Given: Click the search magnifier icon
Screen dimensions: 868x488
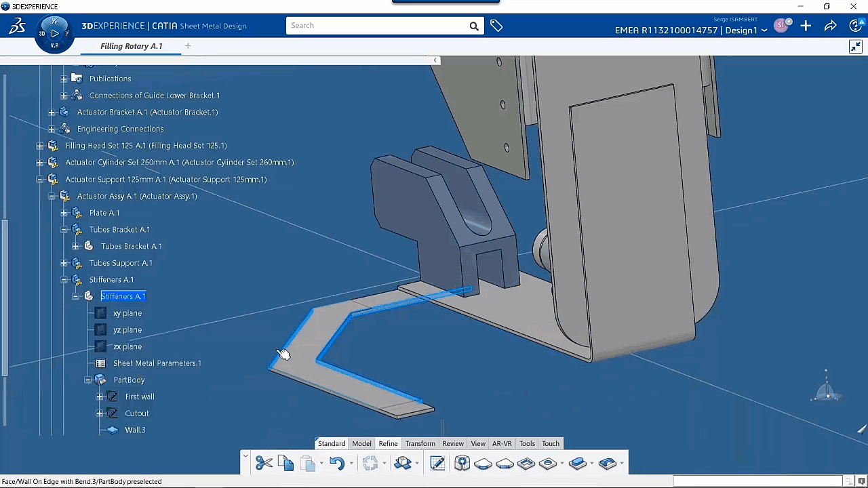Looking at the screenshot, I should tap(474, 26).
